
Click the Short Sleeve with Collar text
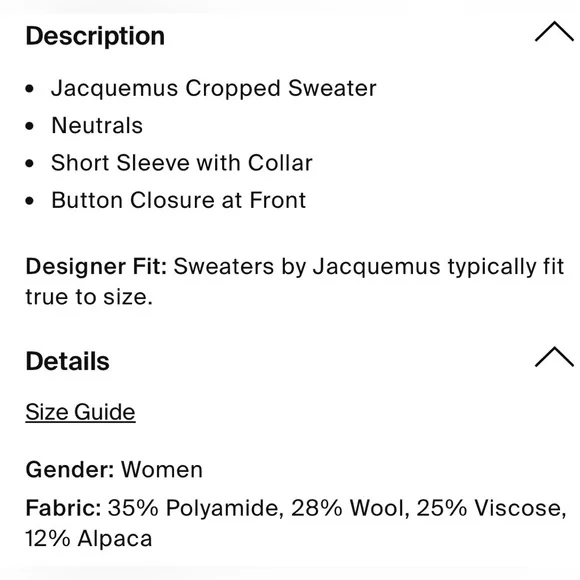(182, 163)
